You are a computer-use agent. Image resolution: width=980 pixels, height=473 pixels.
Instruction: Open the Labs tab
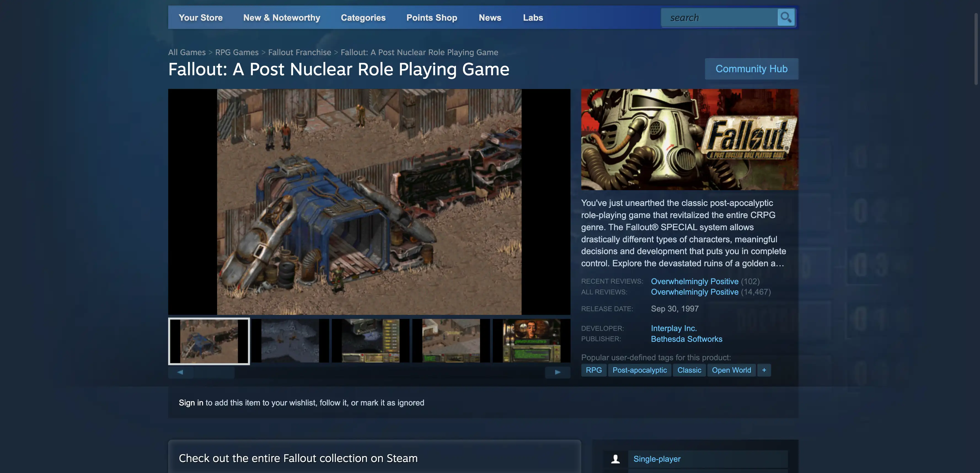533,17
